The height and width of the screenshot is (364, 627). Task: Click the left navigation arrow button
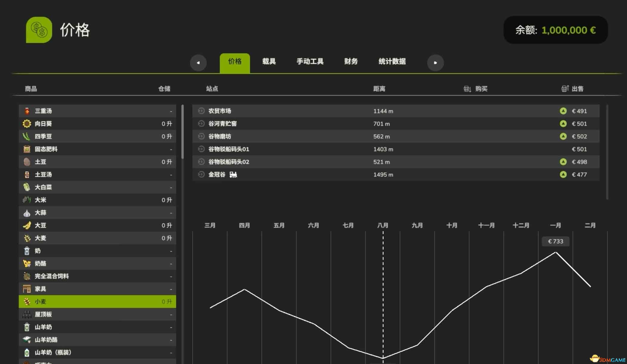pyautogui.click(x=198, y=62)
